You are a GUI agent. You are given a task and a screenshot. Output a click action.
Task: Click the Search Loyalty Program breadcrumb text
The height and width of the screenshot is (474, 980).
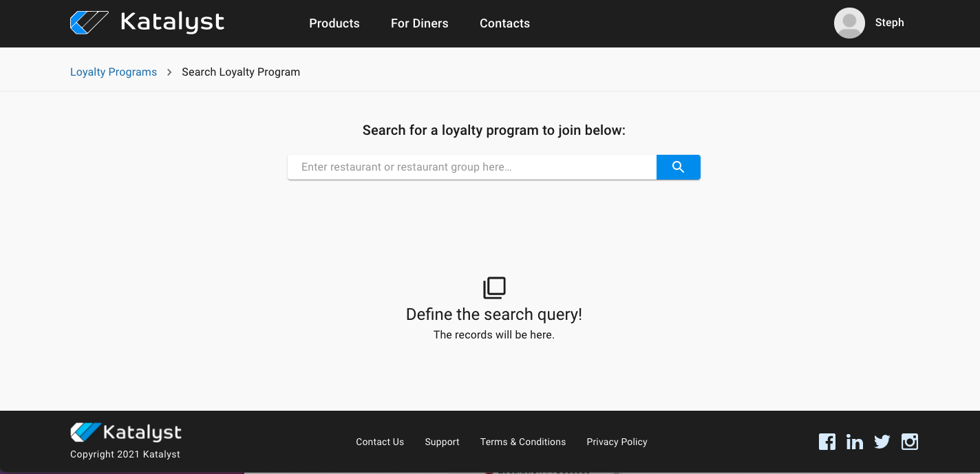tap(241, 72)
